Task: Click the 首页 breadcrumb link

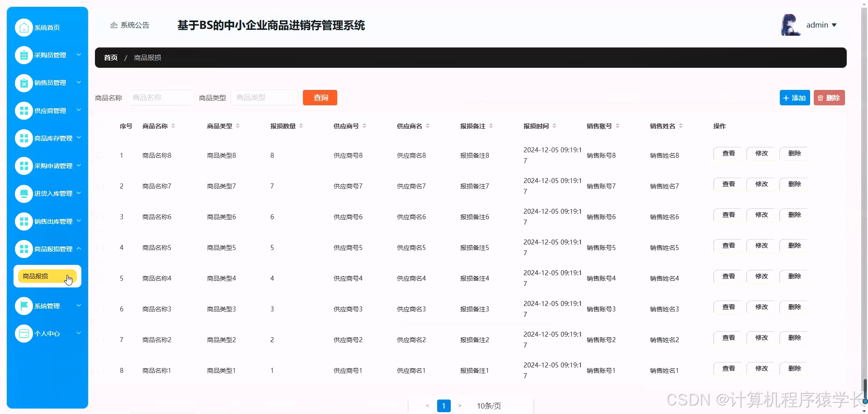Action: (110, 57)
